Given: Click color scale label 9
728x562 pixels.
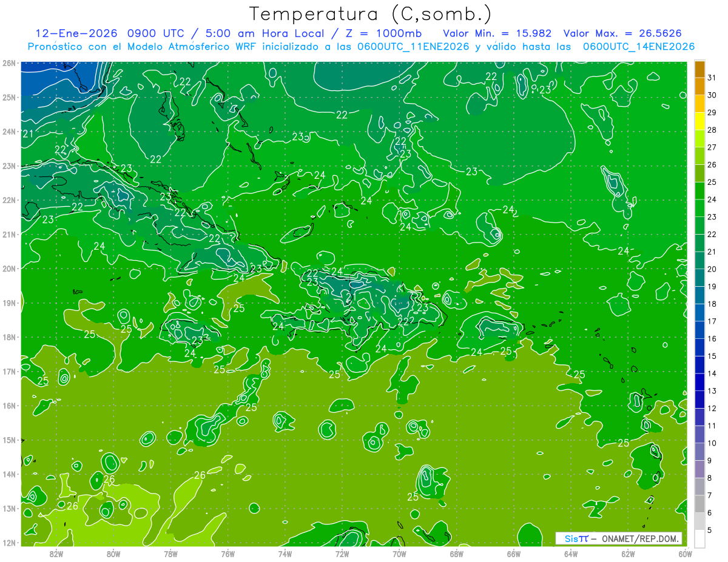Looking at the screenshot, I should (710, 461).
